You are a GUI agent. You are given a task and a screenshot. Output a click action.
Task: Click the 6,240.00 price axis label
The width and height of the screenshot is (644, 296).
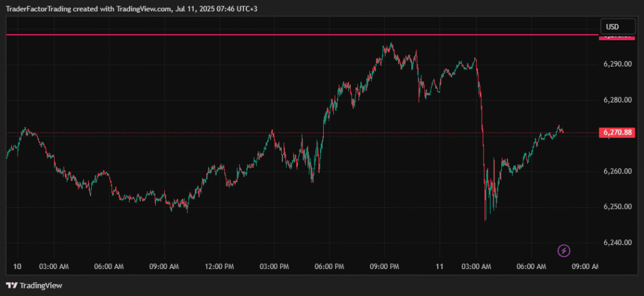pos(618,242)
